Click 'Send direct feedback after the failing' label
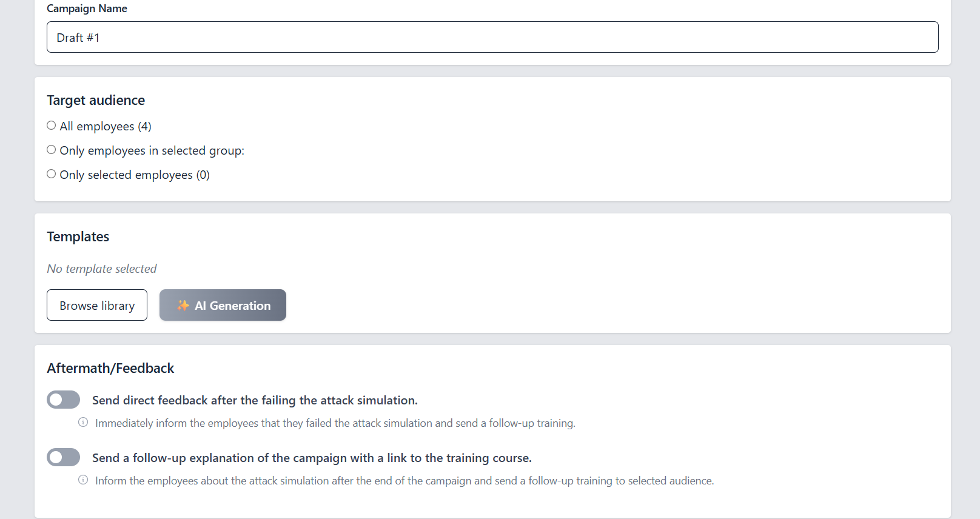Screen dimensions: 980x519 pyautogui.click(x=255, y=400)
